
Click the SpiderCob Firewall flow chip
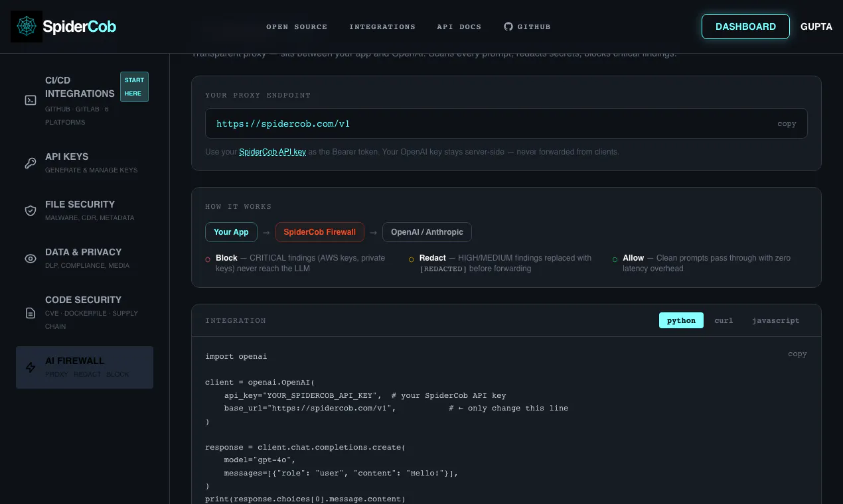(320, 232)
